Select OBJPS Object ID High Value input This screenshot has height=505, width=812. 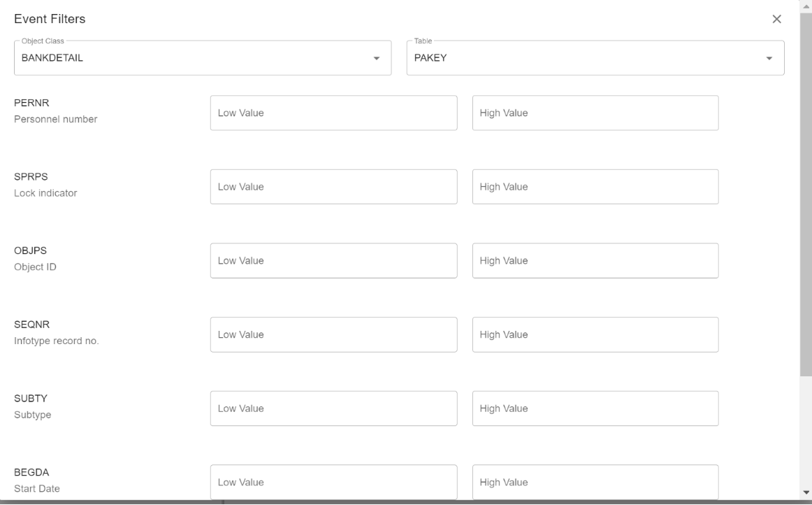click(595, 261)
